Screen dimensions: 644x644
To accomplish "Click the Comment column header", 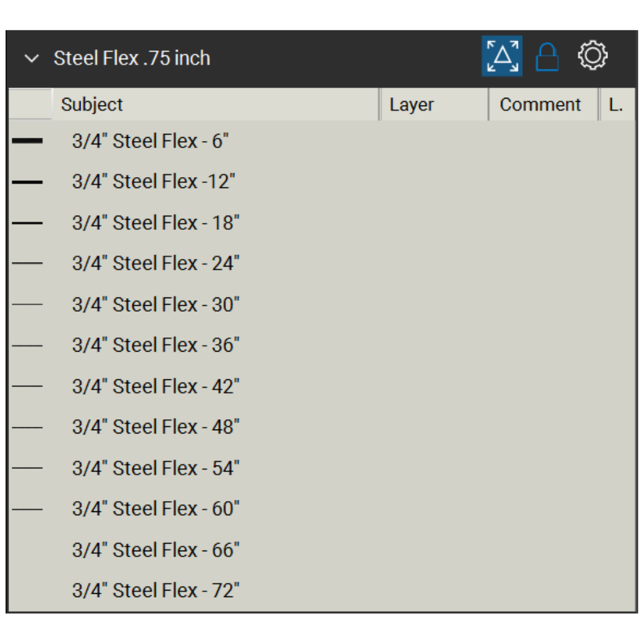I will coord(540,105).
